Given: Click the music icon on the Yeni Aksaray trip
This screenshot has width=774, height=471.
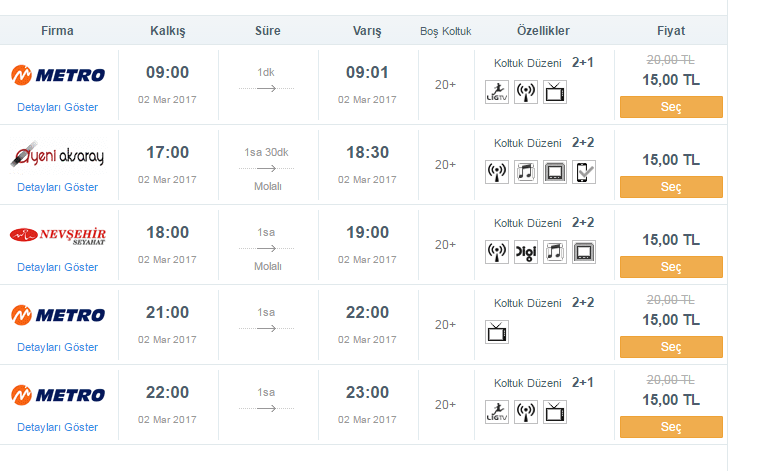Looking at the screenshot, I should (526, 172).
